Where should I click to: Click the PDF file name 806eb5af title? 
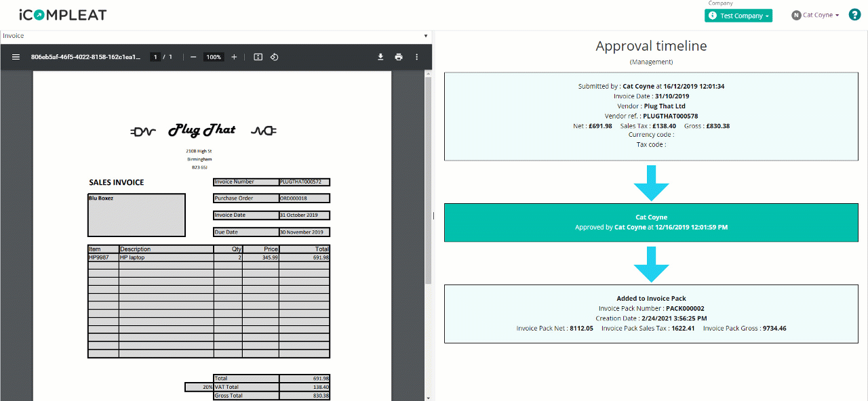[x=85, y=57]
